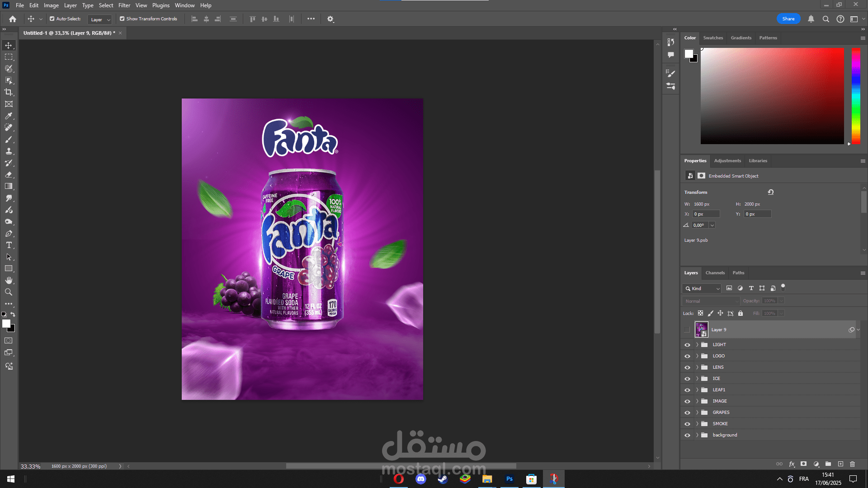Click the X position input field
Image resolution: width=868 pixels, height=488 pixels.
tap(706, 214)
